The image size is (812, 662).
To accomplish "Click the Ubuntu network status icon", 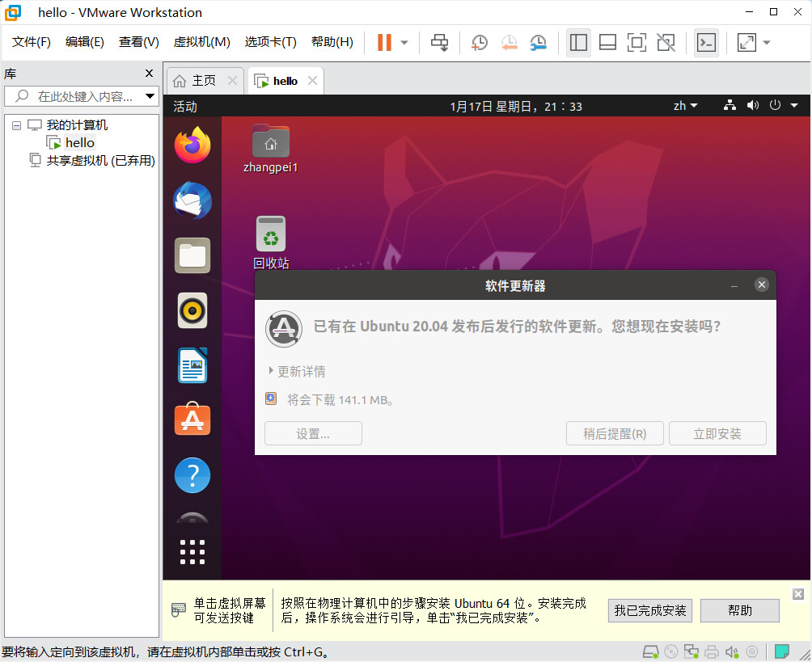I will (730, 105).
